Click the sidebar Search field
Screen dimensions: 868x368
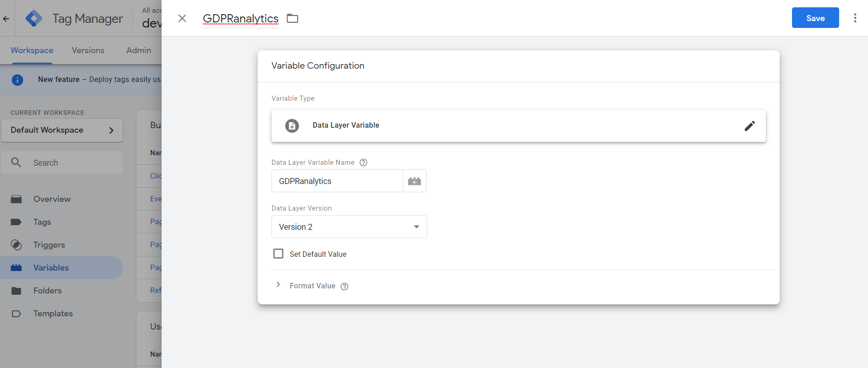[62, 162]
